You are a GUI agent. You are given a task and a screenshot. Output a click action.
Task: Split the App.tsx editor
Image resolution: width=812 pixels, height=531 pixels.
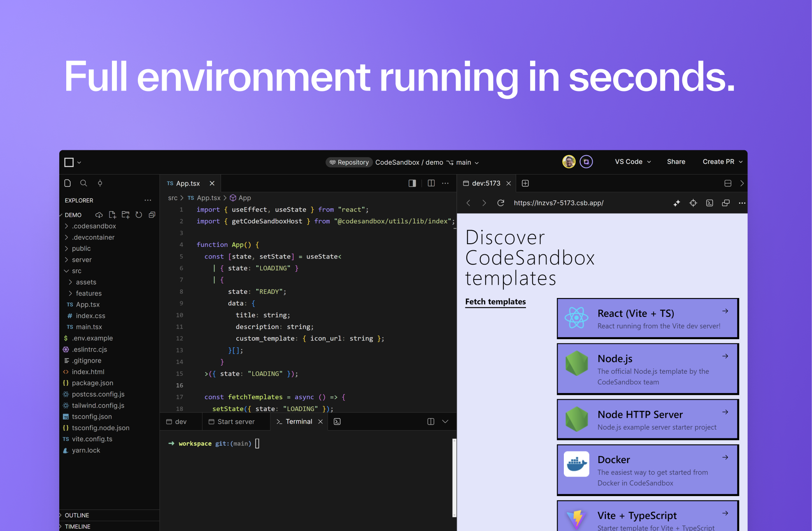[x=431, y=183]
